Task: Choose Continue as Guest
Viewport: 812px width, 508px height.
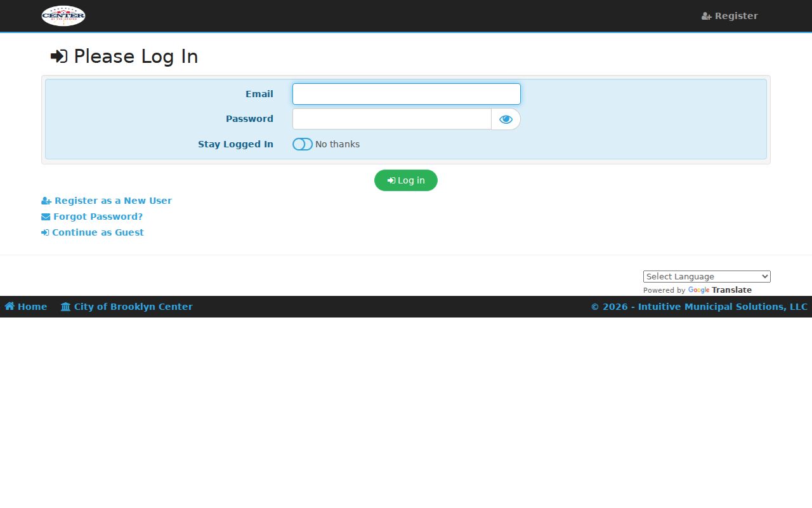Action: pos(93,232)
